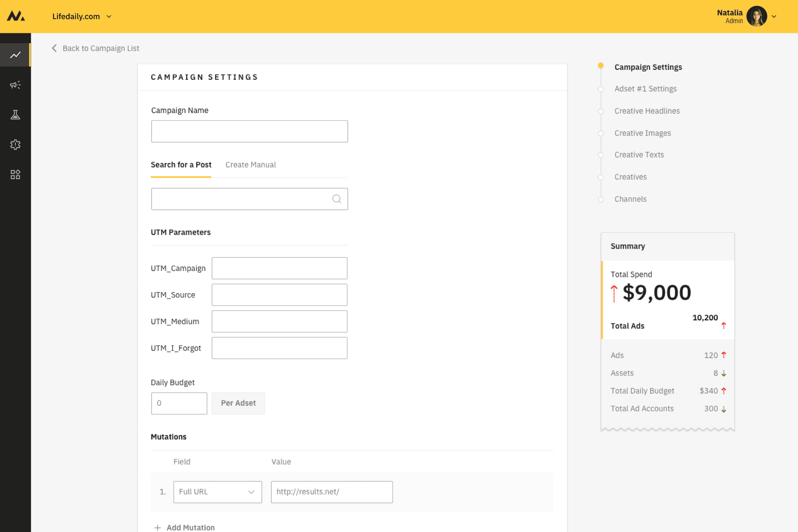
Task: Click the plus icon beside Add Mutation
Action: [x=158, y=527]
